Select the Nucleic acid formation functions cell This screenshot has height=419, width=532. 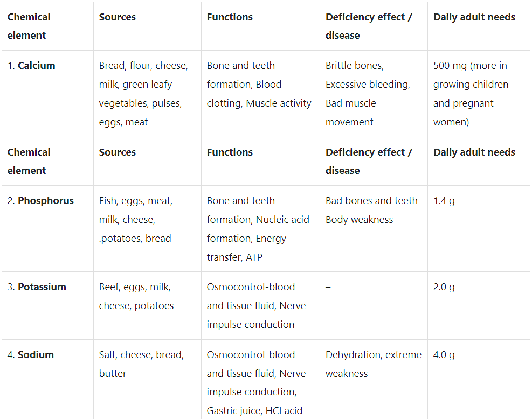point(258,228)
